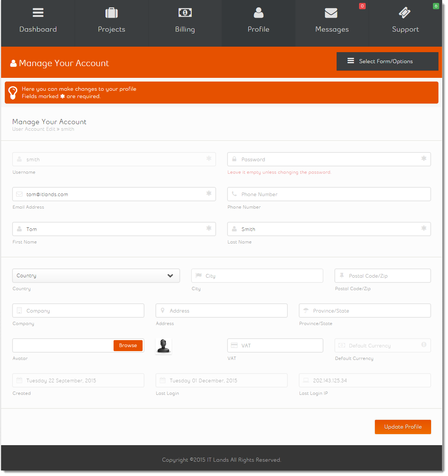The height and width of the screenshot is (476, 448).
Task: Click the Last Name field containing Smith
Action: point(329,229)
